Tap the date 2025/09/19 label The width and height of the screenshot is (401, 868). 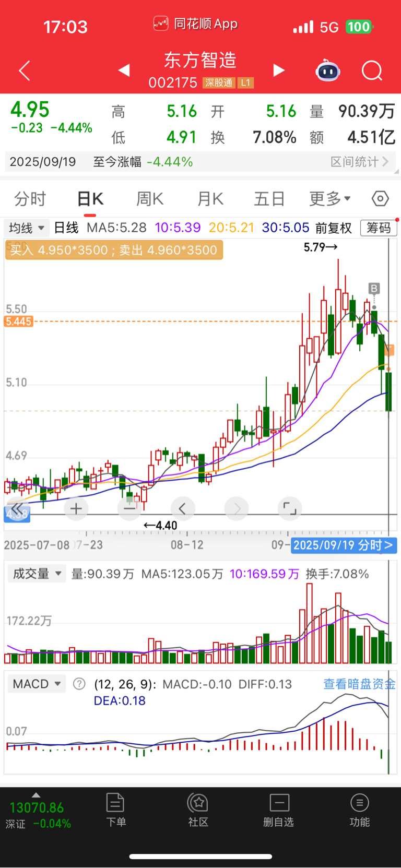[x=43, y=162]
